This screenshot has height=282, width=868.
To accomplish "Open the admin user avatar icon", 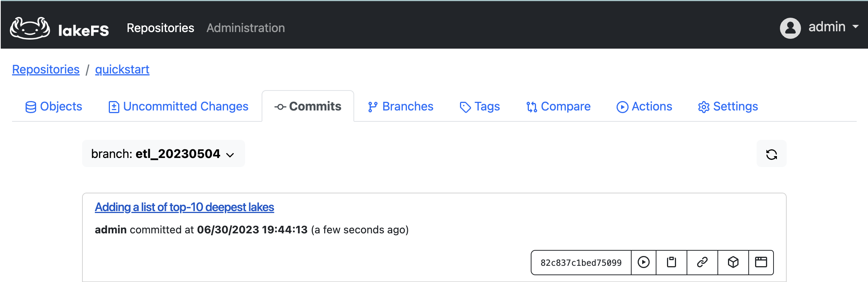I will pos(790,27).
